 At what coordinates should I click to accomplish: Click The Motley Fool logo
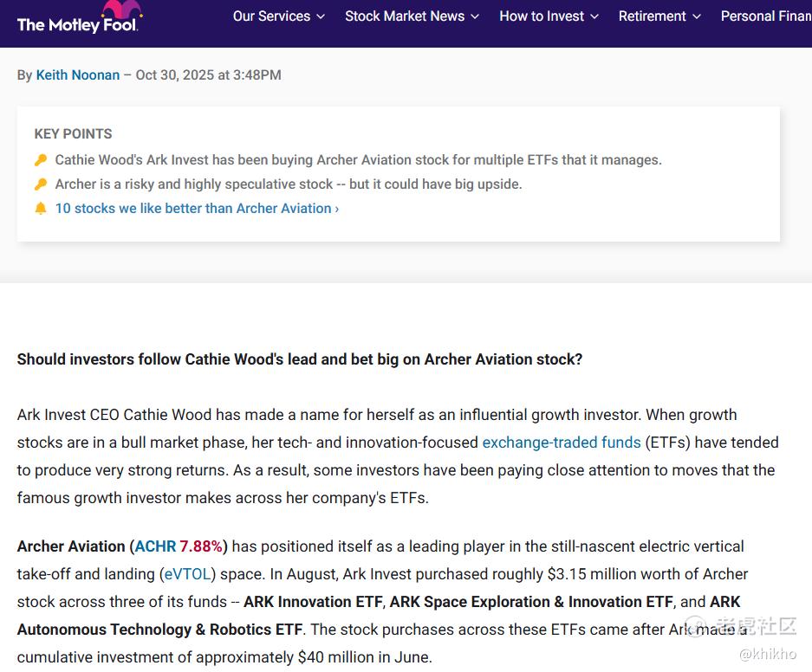[76, 23]
